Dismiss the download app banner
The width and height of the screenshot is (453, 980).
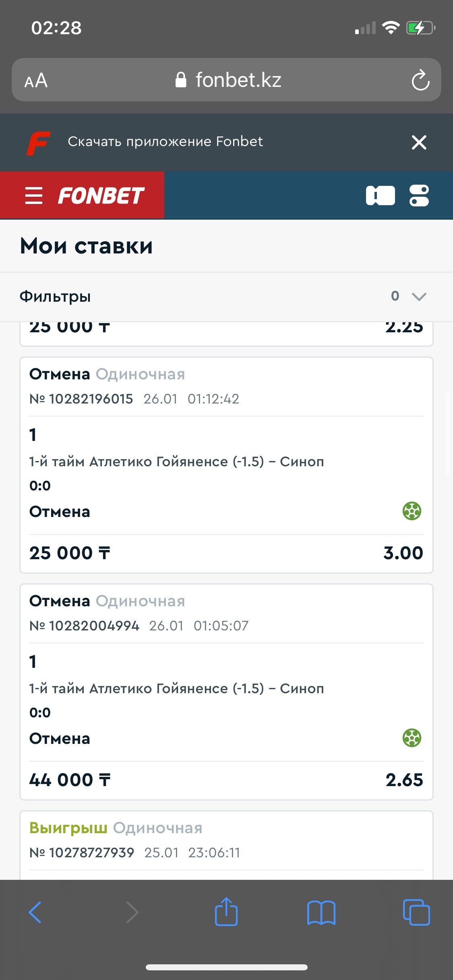coord(419,142)
